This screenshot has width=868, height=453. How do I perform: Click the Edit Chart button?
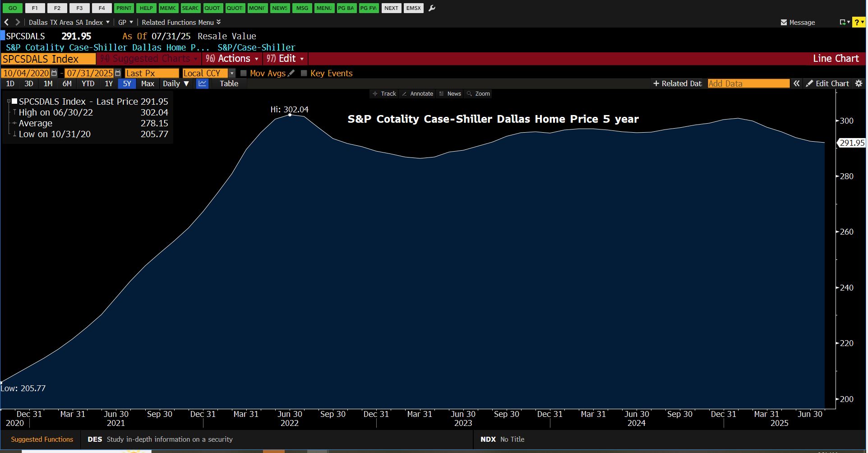[827, 83]
